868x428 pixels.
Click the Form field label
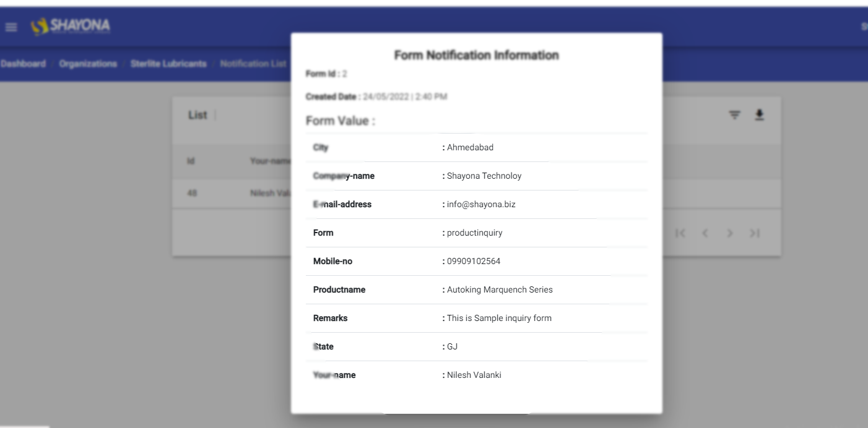tap(323, 233)
